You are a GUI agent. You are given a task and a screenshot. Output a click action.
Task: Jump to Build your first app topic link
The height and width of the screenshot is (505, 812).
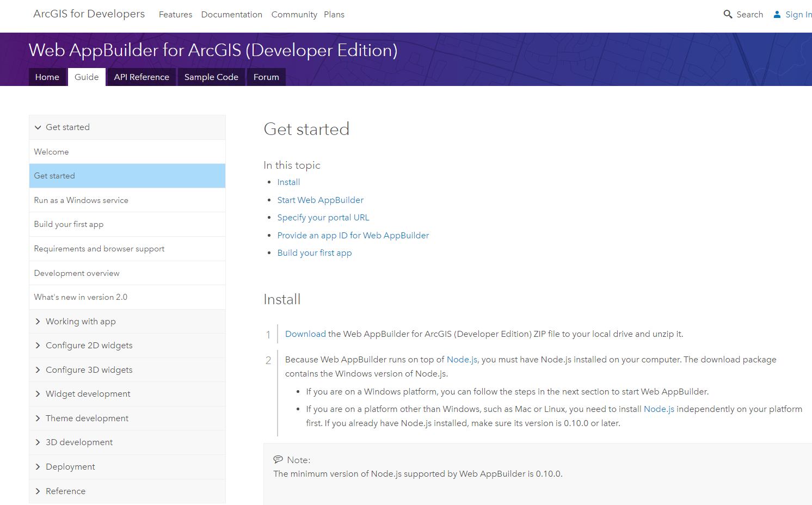pyautogui.click(x=315, y=253)
